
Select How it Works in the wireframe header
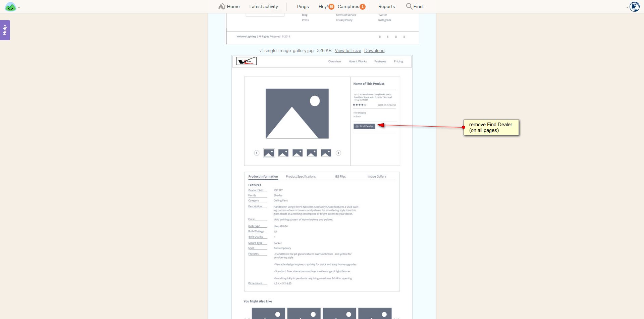(x=358, y=61)
